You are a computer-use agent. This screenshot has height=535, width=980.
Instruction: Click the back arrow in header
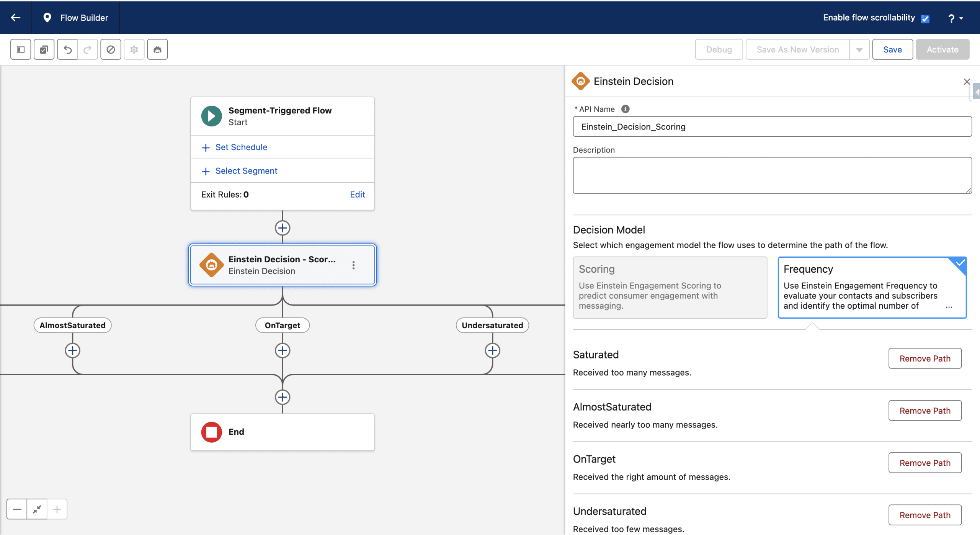coord(16,18)
